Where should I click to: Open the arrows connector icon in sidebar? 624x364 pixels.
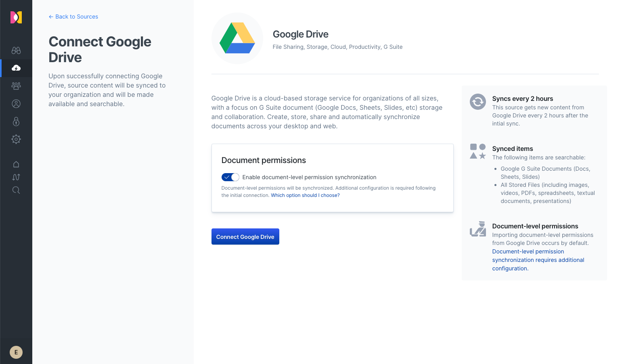click(16, 177)
